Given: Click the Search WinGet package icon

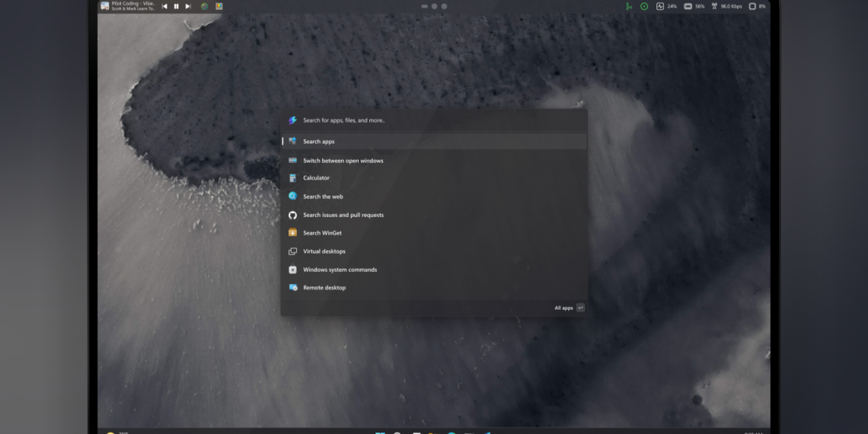Looking at the screenshot, I should 293,232.
